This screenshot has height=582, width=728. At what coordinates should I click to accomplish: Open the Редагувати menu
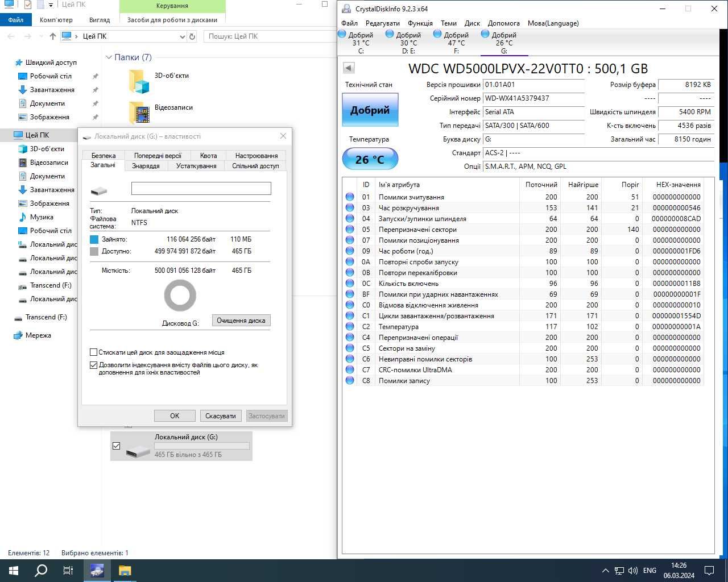coord(382,23)
